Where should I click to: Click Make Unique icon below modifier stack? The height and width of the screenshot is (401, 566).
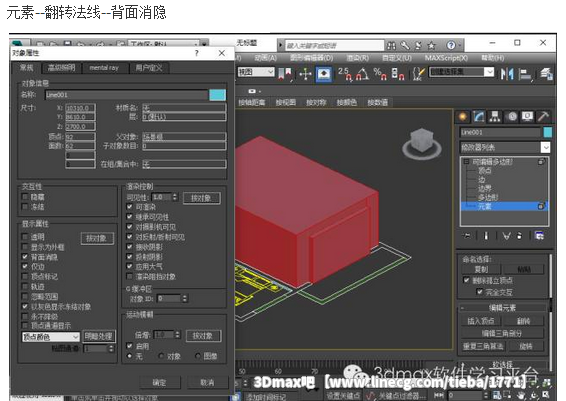(506, 236)
